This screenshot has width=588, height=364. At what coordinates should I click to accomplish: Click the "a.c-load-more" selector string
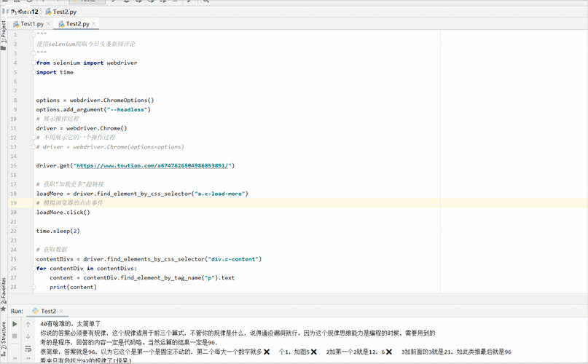pyautogui.click(x=219, y=194)
